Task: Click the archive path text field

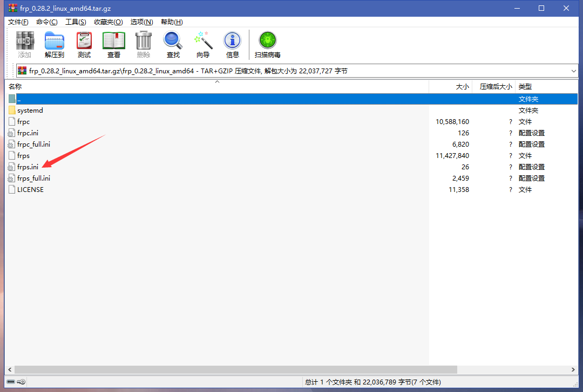Action: 297,71
